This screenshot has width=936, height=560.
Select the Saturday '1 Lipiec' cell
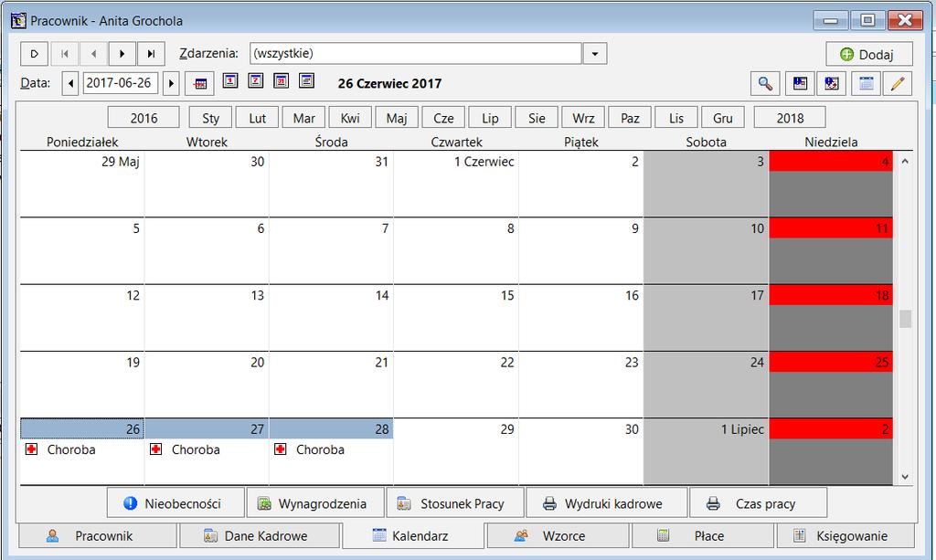706,451
